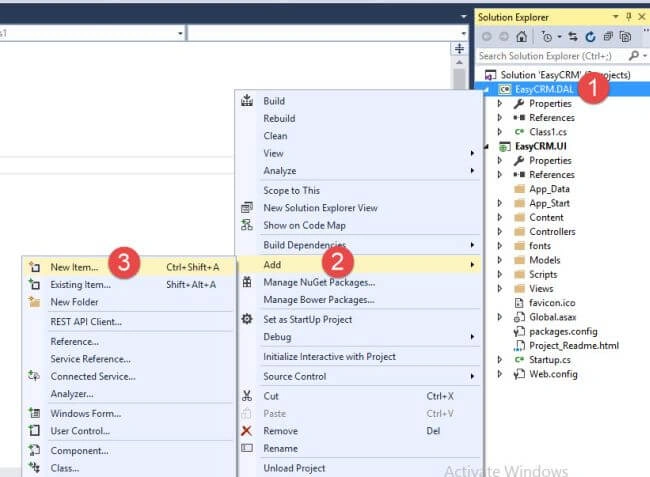Click the editor vertical scrollbar up arrow
Viewport: 650px width, 477px height.
(x=459, y=63)
